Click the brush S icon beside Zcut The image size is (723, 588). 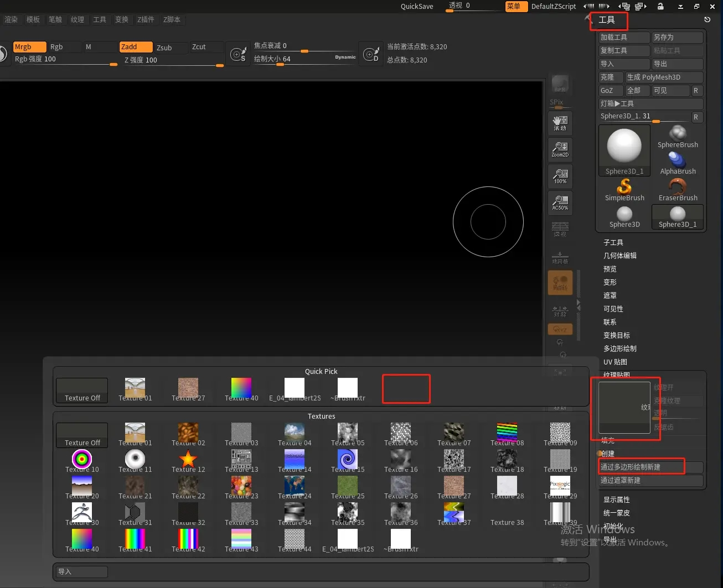click(238, 54)
